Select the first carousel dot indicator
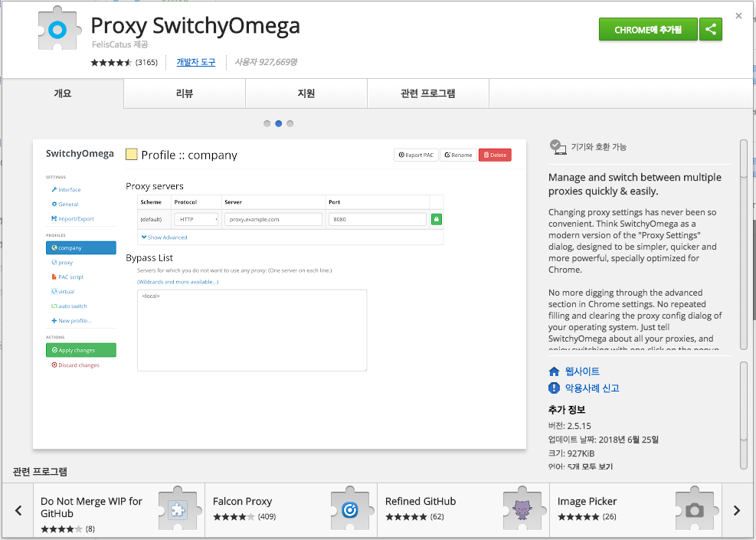 click(x=267, y=123)
